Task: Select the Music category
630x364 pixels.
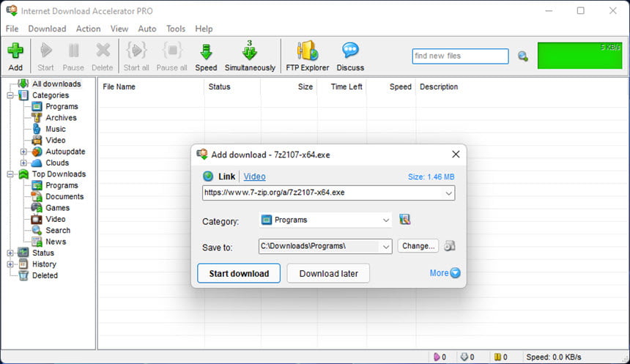Action: pyautogui.click(x=56, y=129)
